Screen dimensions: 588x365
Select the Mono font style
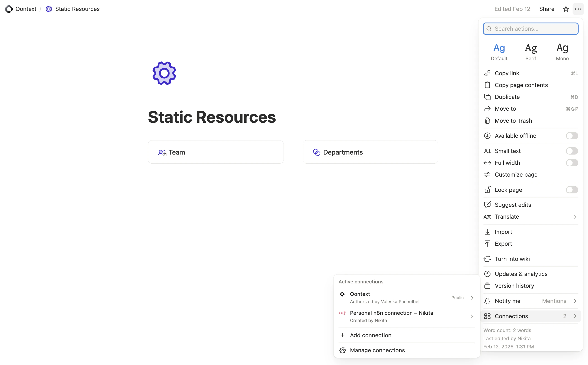tap(562, 51)
